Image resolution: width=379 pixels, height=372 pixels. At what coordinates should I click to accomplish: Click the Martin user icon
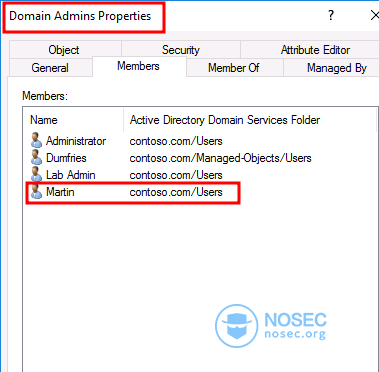coord(36,192)
